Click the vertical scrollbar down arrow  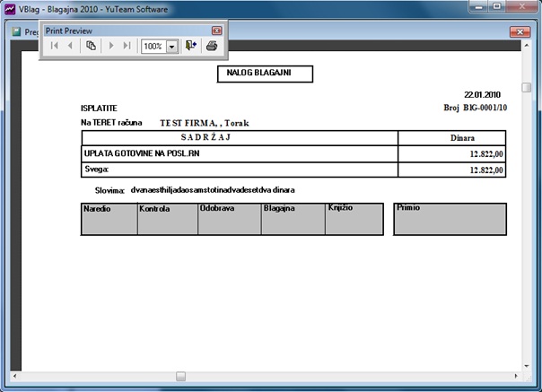tap(527, 366)
